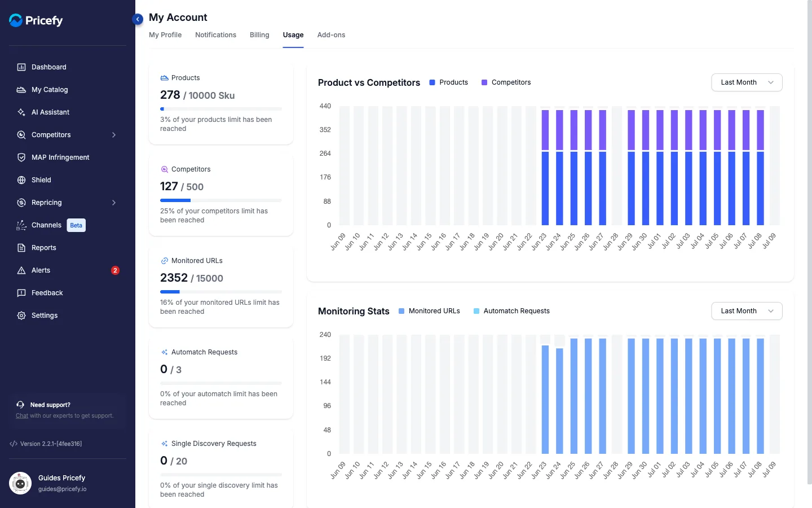Click the Automatch Requests card icon

[x=164, y=352]
